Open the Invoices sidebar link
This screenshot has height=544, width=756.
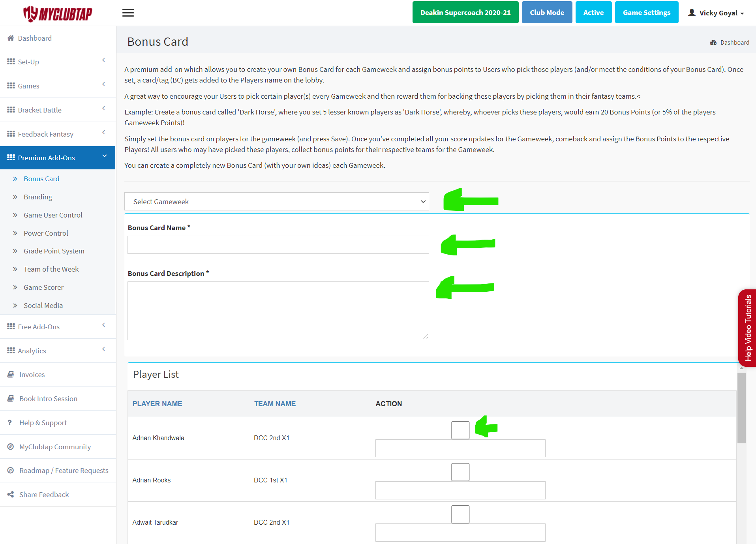coord(32,375)
